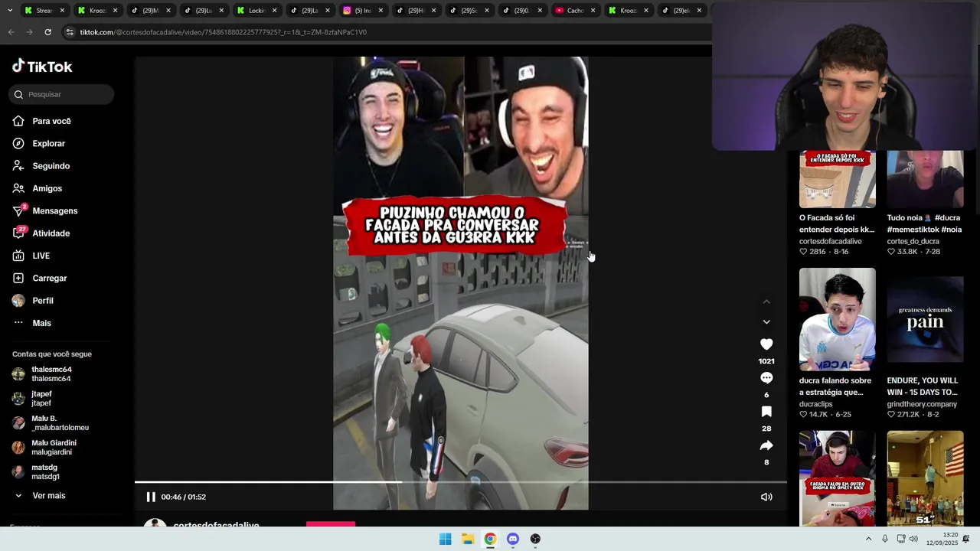Pause the video with the pause button
Viewport: 980px width, 551px height.
coord(151,497)
